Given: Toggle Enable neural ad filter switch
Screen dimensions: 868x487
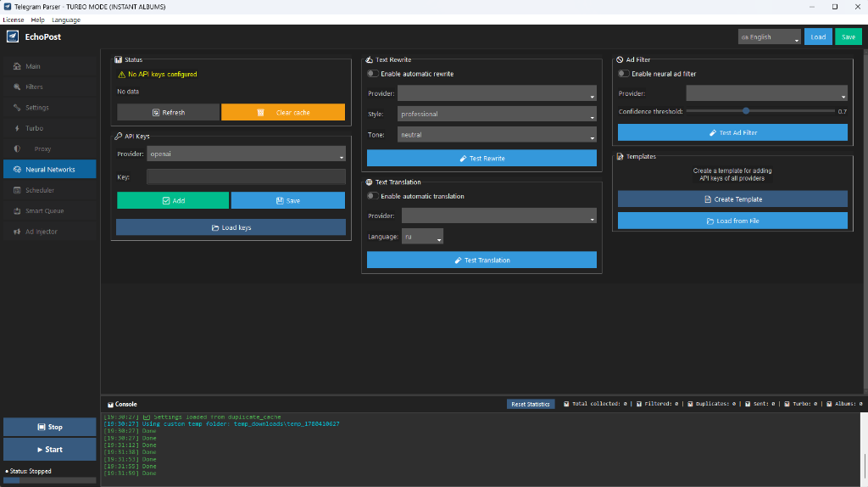Looking at the screenshot, I should pyautogui.click(x=623, y=74).
